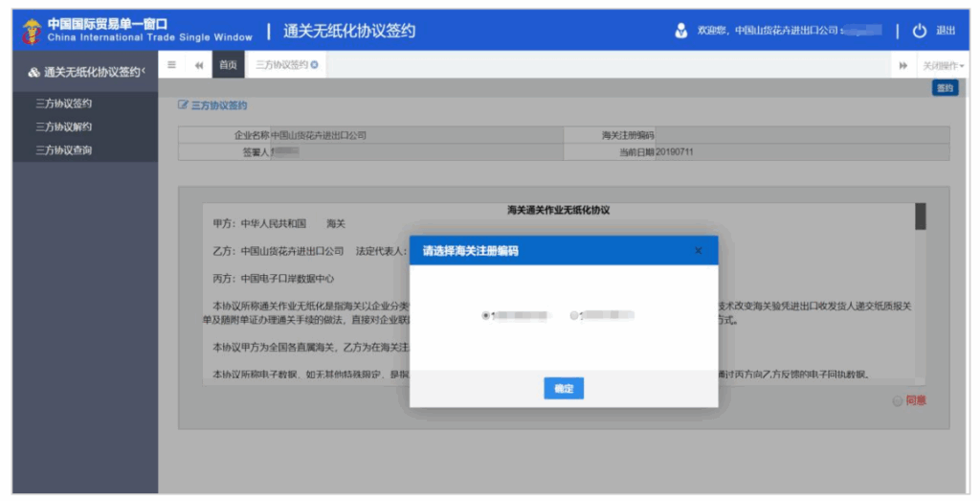Screen dimensions: 980x501
Task: Switch to the 三方协议签约 tab
Action: point(281,65)
